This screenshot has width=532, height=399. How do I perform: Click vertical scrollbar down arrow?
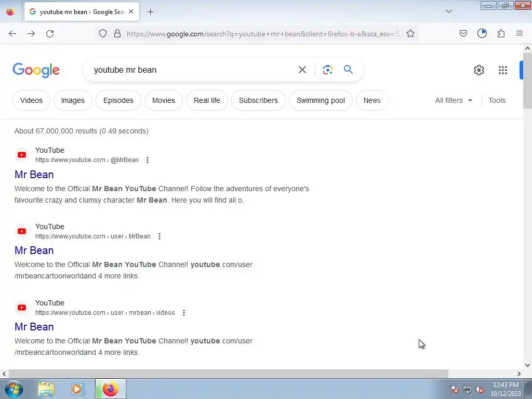click(527, 365)
